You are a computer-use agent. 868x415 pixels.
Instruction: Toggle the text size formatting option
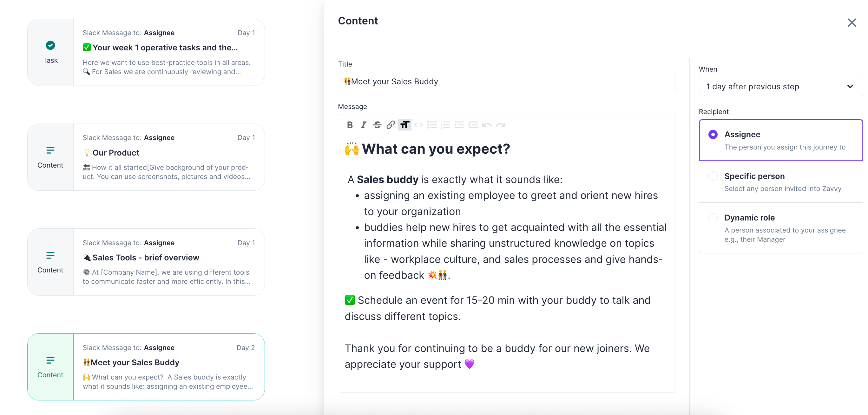coord(404,125)
